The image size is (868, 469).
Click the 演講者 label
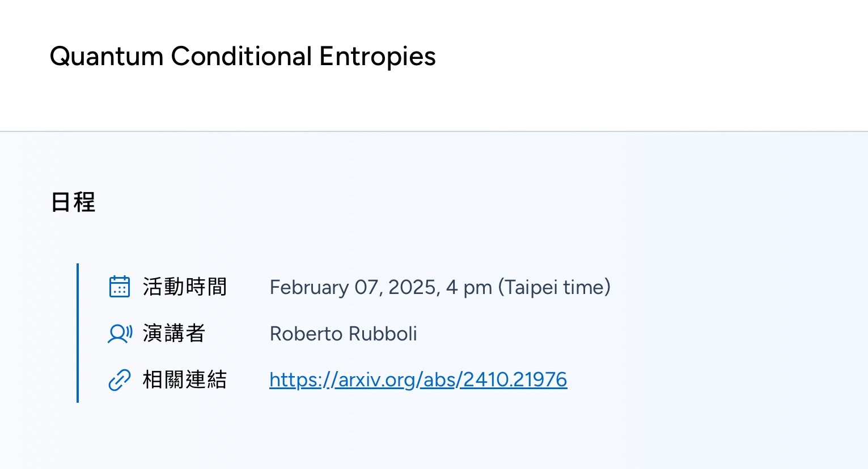174,333
